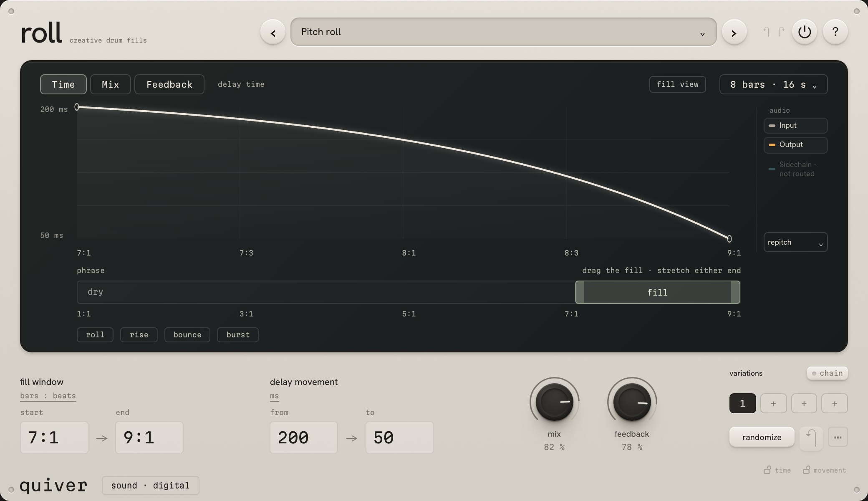Switch to the Mix tab
The height and width of the screenshot is (501, 868).
pyautogui.click(x=111, y=84)
